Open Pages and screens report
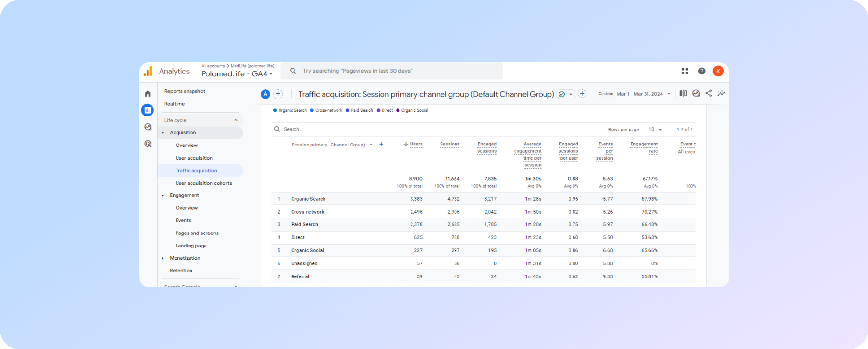Screen dimensions: 868x349 (x=197, y=233)
